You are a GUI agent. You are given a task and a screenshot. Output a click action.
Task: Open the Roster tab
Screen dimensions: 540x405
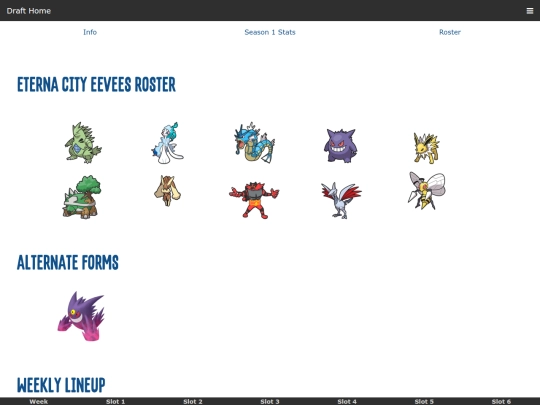pos(450,32)
